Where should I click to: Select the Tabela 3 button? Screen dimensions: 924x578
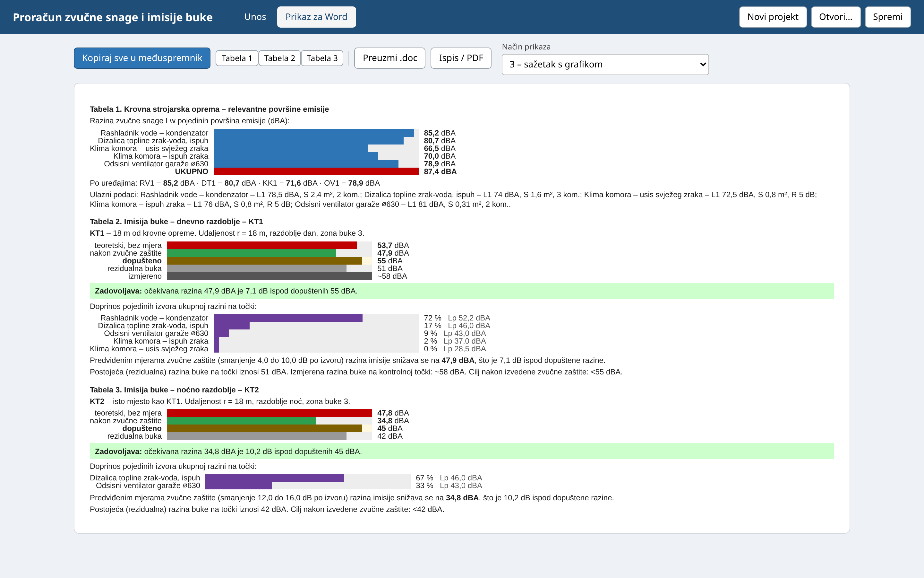pyautogui.click(x=322, y=58)
